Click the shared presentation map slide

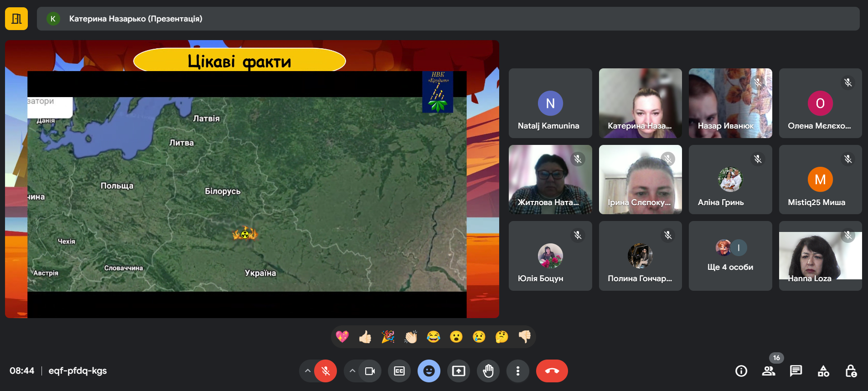(x=247, y=194)
